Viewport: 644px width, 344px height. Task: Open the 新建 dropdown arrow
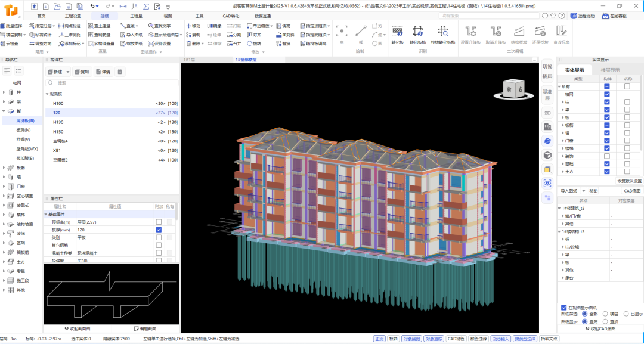click(x=67, y=72)
